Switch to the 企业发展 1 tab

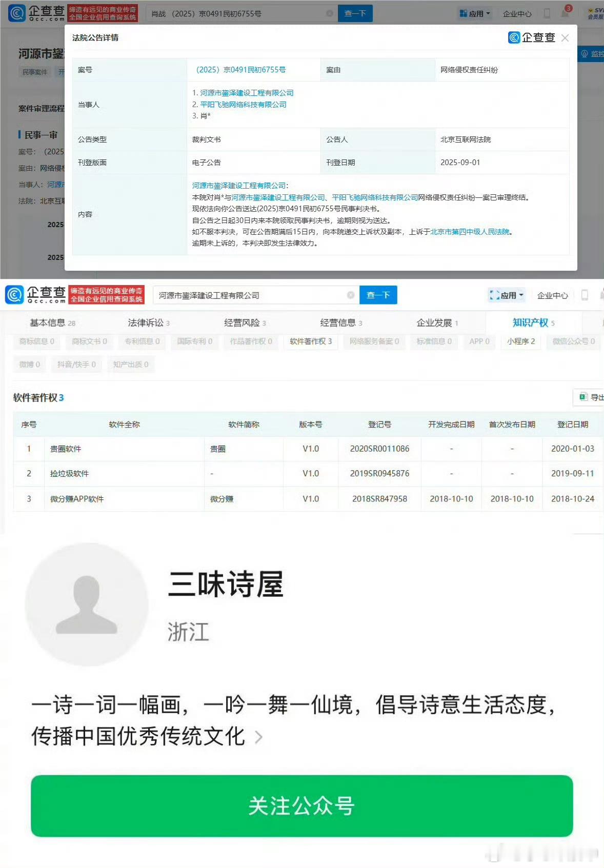click(x=437, y=322)
